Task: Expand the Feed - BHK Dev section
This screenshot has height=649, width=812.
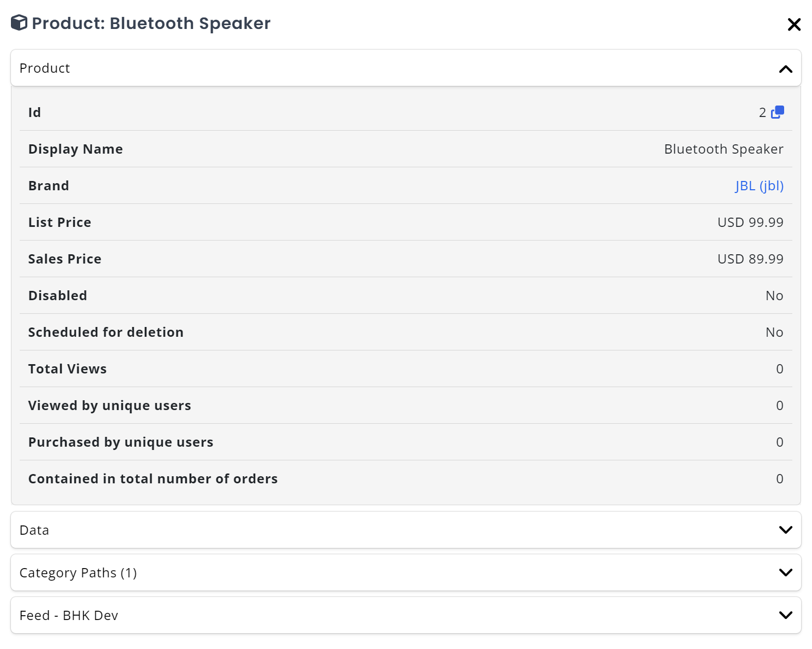Action: (786, 615)
